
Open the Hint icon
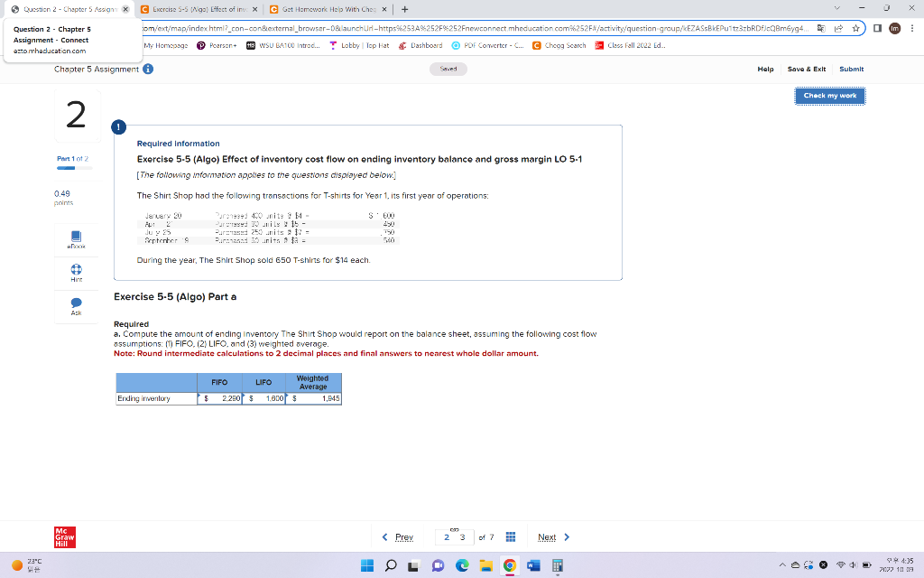76,272
